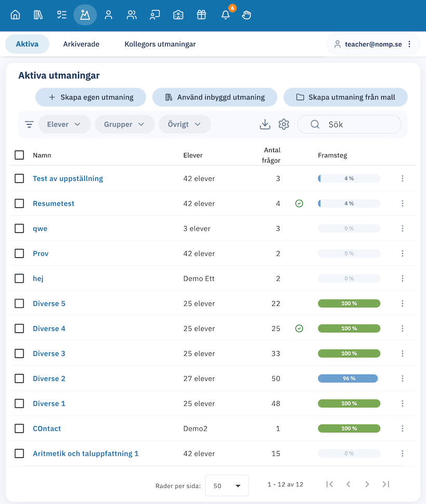The width and height of the screenshot is (426, 504).
Task: Open the Rader per sida dropdown
Action: tap(227, 485)
